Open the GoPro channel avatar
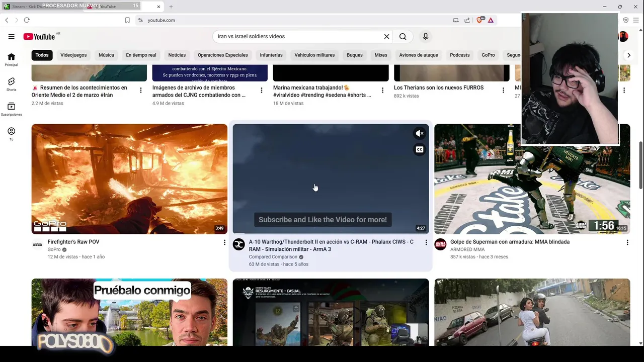Image resolution: width=644 pixels, height=362 pixels. [37, 244]
